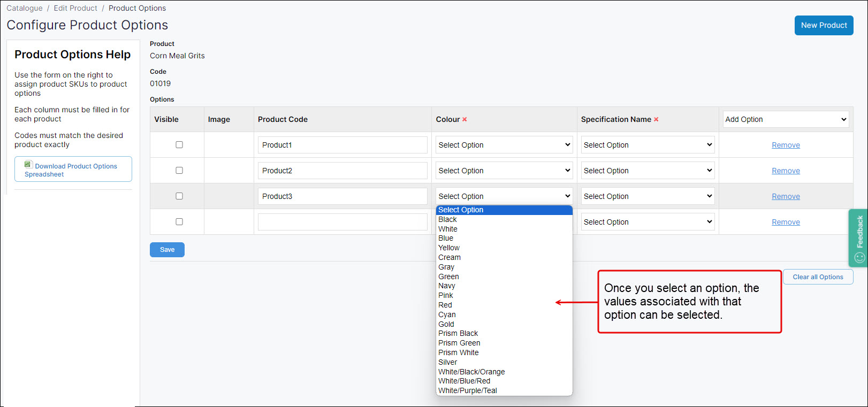Click Clear all Options button
This screenshot has height=407, width=868.
(818, 277)
